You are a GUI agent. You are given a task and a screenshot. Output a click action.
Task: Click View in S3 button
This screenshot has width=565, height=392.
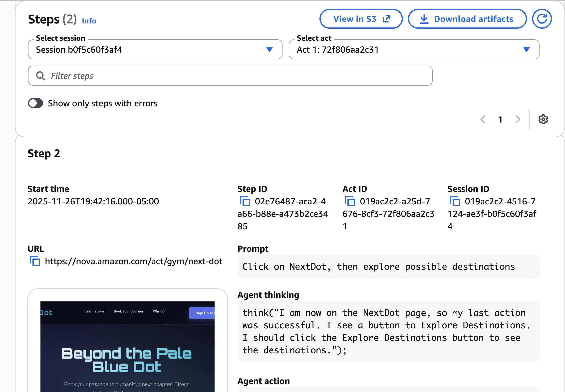pyautogui.click(x=361, y=19)
